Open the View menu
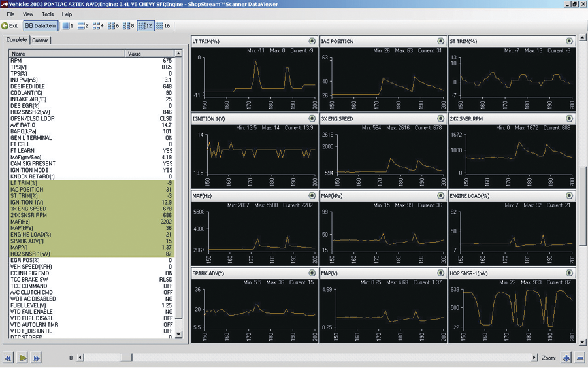 click(x=28, y=14)
